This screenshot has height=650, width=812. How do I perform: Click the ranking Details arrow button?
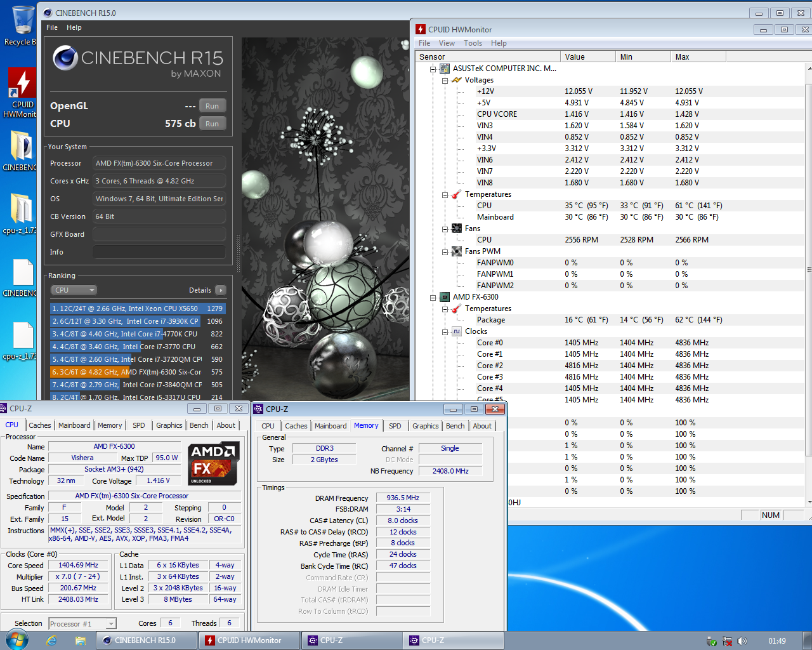(221, 290)
